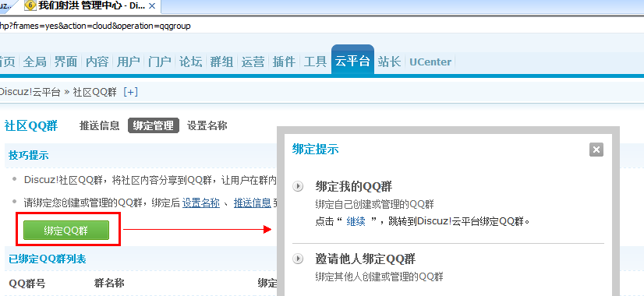Screen dimensions: 644x296
Task: Expand the [+] breadcrumb shortcut
Action: 131,92
